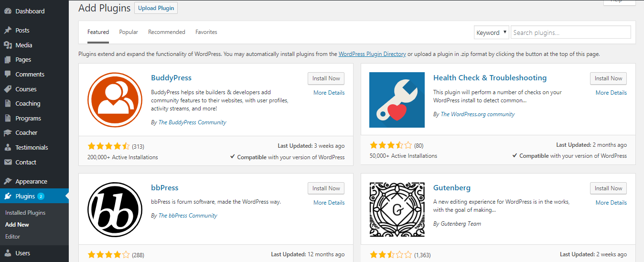Open the Favorites plugins tab
The width and height of the screenshot is (644, 262).
click(206, 32)
